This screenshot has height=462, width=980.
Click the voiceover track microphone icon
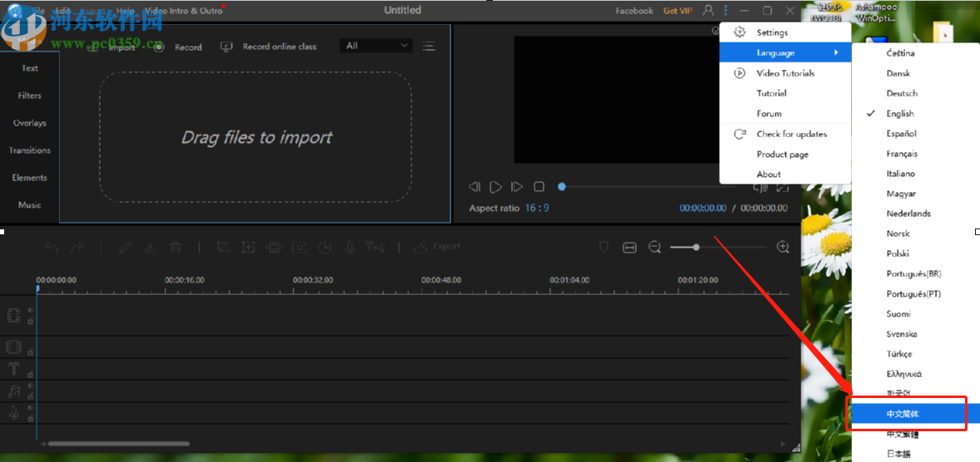coord(14,413)
